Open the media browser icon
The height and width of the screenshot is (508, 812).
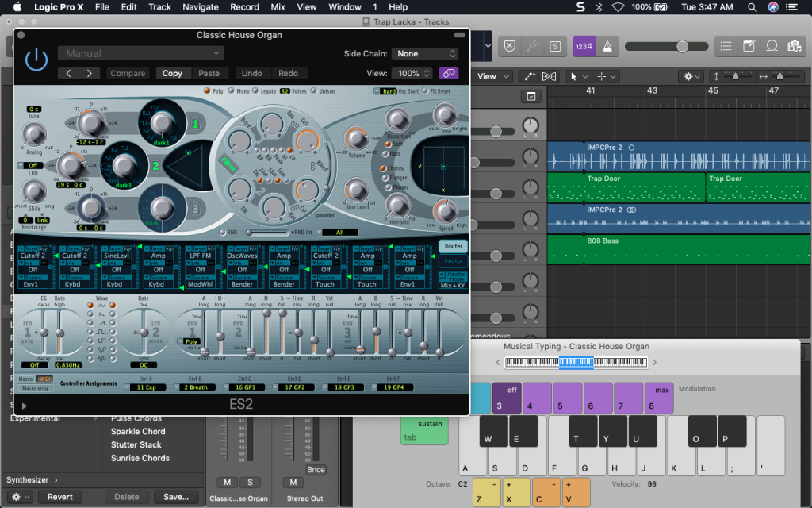click(795, 46)
